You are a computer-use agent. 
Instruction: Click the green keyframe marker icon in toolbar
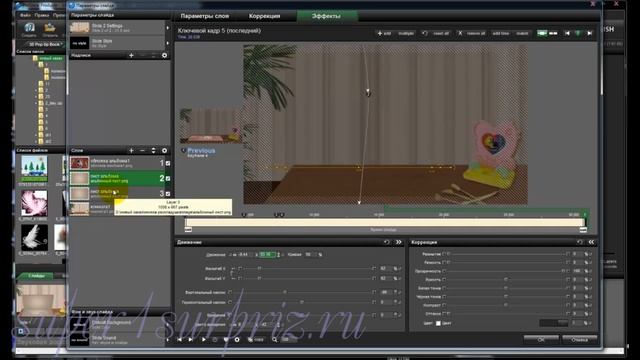pyautogui.click(x=578, y=33)
